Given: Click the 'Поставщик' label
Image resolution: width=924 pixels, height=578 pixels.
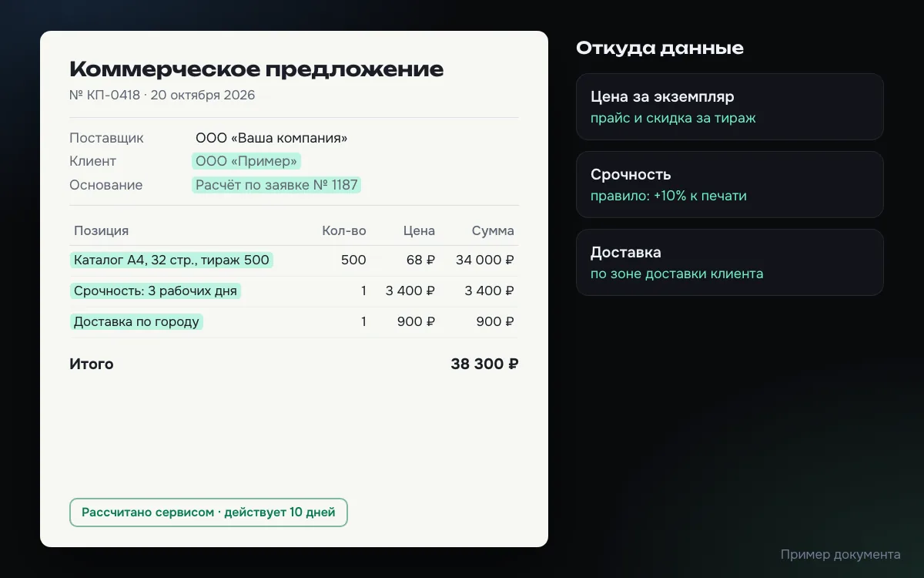Looking at the screenshot, I should [x=106, y=138].
